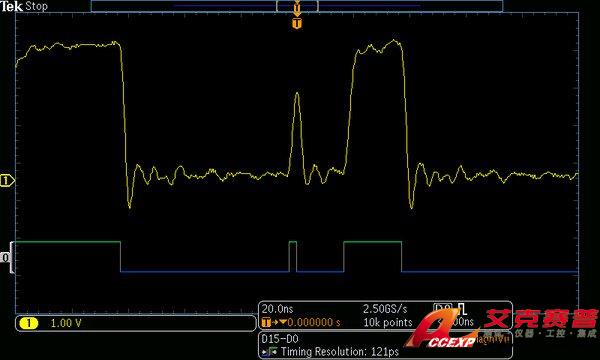Click the orange trigger position T marker
The width and height of the screenshot is (600, 360).
297,24
